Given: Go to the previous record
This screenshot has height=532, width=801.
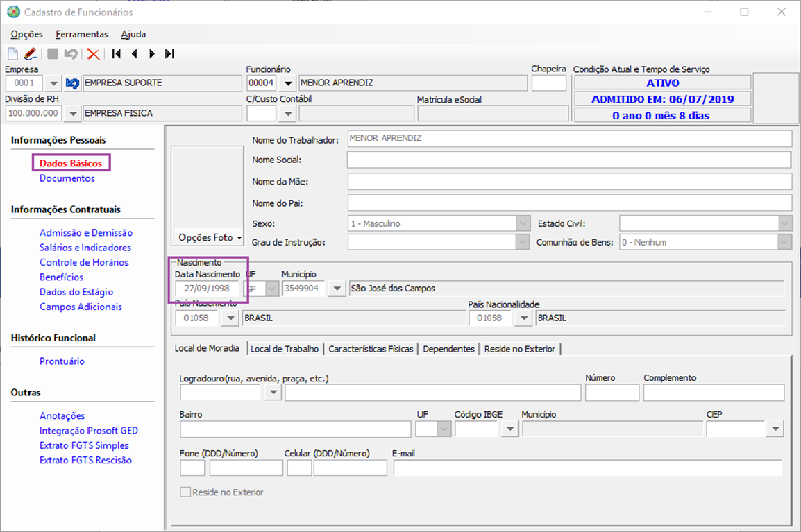Looking at the screenshot, I should click(x=135, y=53).
